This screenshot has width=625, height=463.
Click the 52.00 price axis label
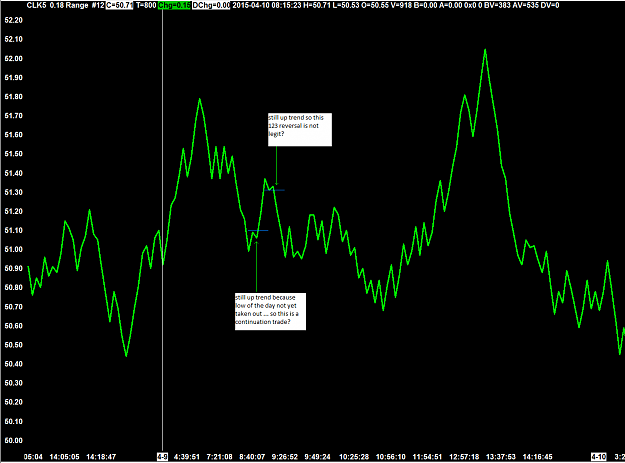[14, 59]
